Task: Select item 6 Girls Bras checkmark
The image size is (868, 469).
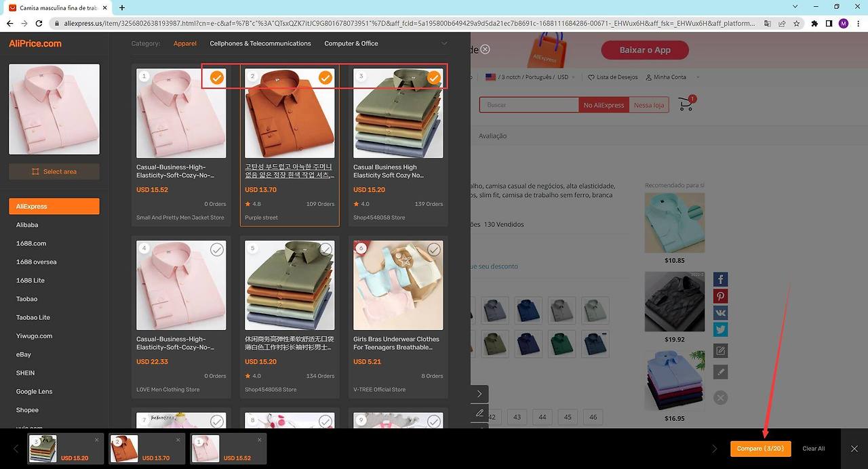Action: 434,249
